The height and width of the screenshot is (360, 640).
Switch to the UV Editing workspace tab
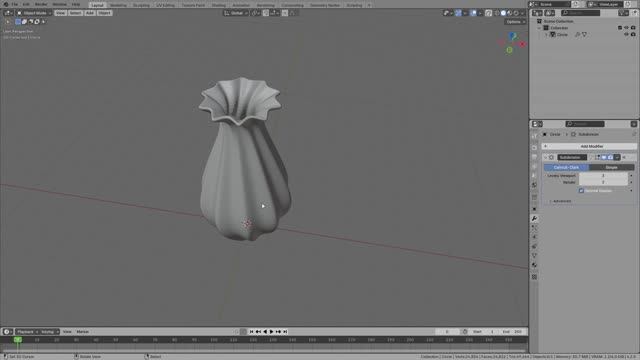165,5
